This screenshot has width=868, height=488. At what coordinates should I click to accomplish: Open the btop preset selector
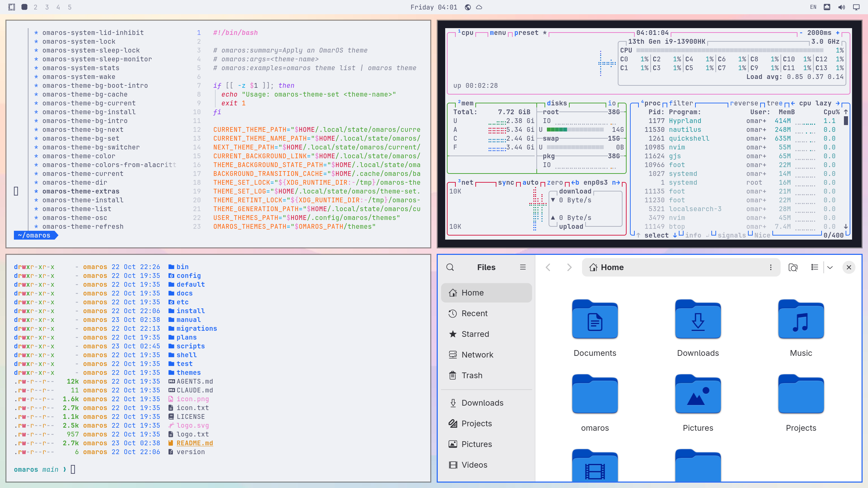[526, 33]
